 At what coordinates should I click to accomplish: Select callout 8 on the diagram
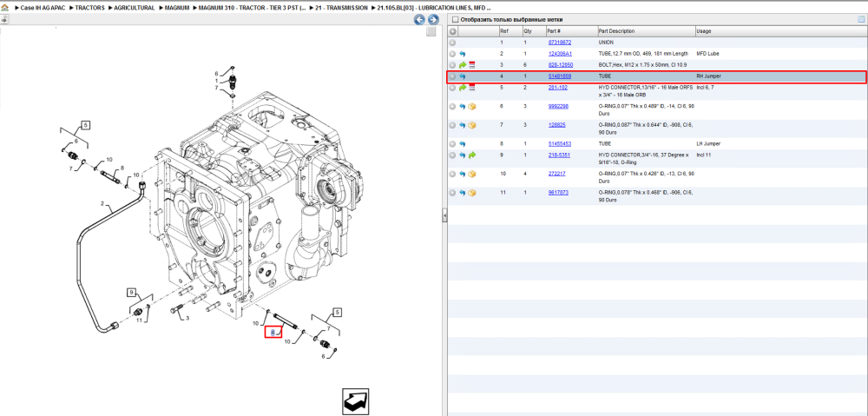pos(122,168)
